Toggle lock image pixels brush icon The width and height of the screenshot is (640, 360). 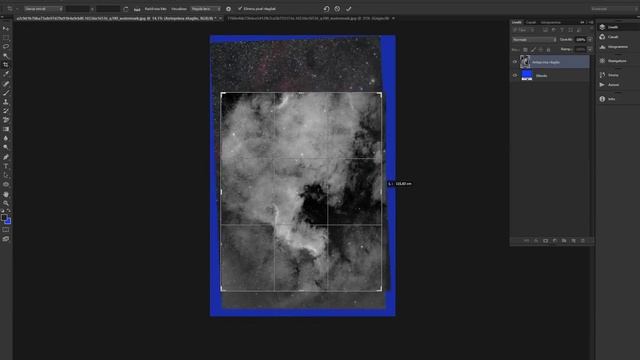point(533,49)
